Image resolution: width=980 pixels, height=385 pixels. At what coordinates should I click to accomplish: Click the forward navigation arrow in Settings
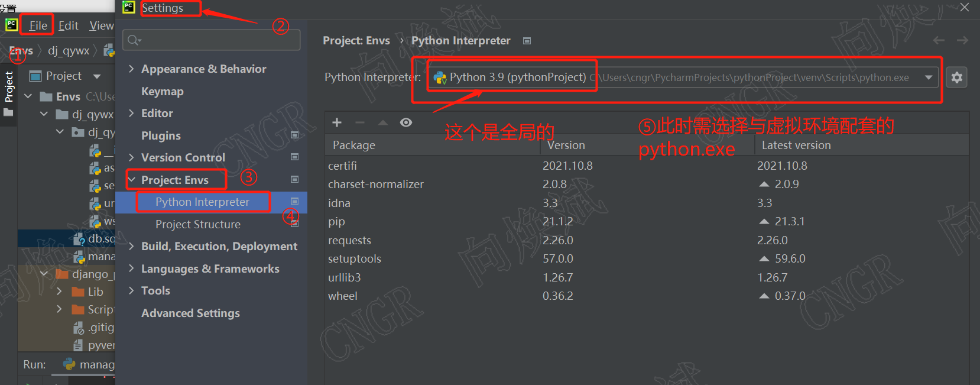point(962,40)
